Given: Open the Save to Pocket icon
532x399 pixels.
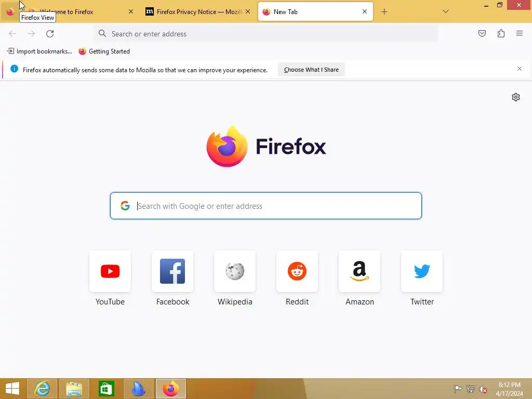Looking at the screenshot, I should click(482, 33).
